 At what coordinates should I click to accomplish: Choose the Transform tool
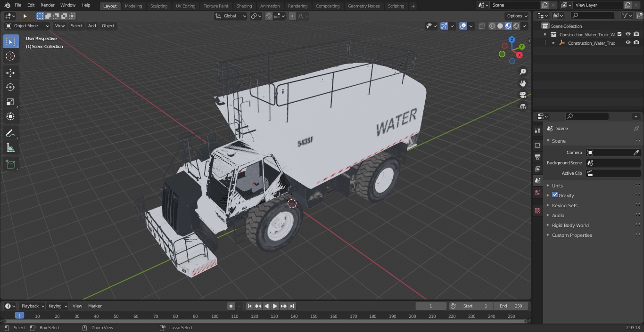(x=10, y=116)
